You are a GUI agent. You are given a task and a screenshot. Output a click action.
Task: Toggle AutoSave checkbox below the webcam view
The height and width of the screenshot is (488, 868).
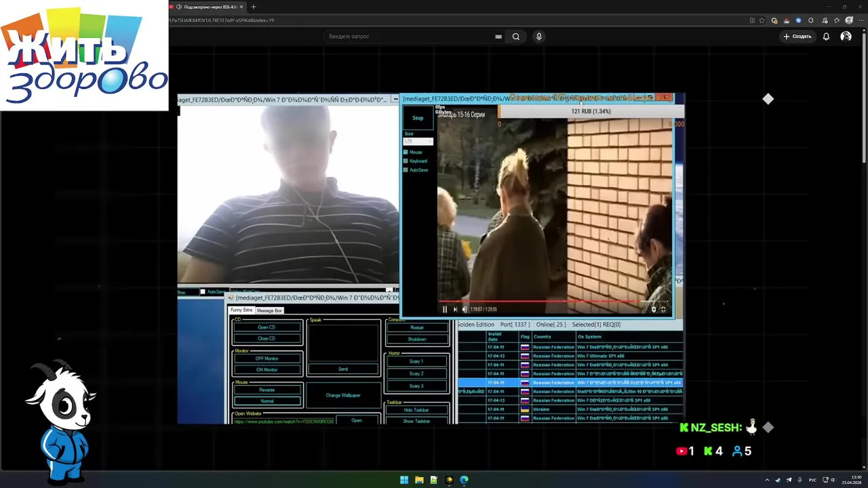202,292
